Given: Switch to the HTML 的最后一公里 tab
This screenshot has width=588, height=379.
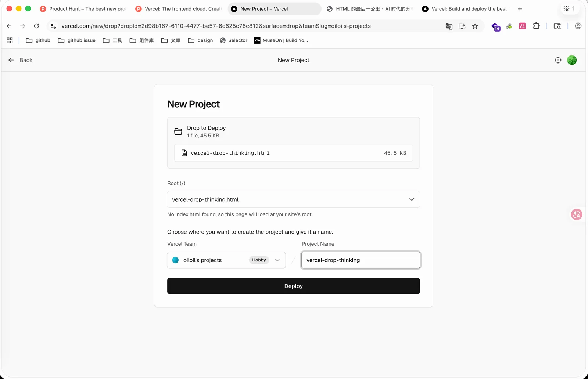Looking at the screenshot, I should (370, 9).
